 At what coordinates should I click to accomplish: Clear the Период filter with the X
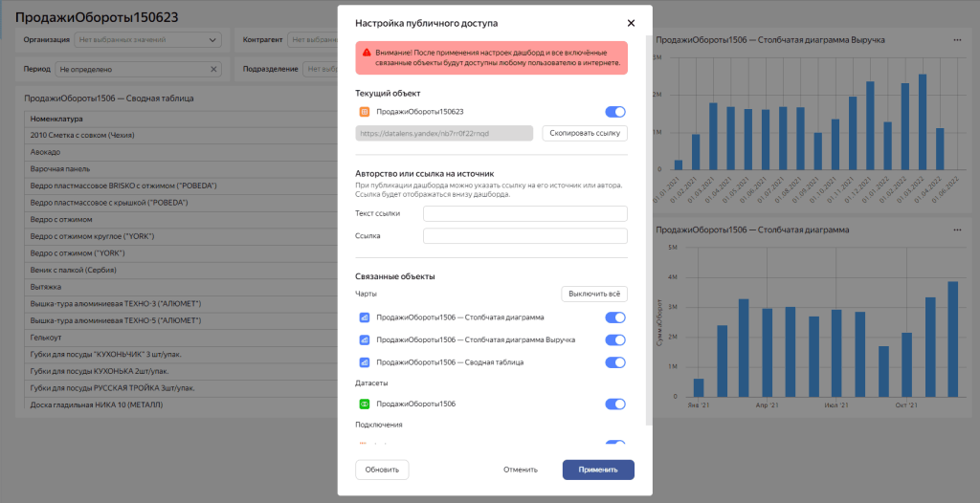[x=213, y=69]
